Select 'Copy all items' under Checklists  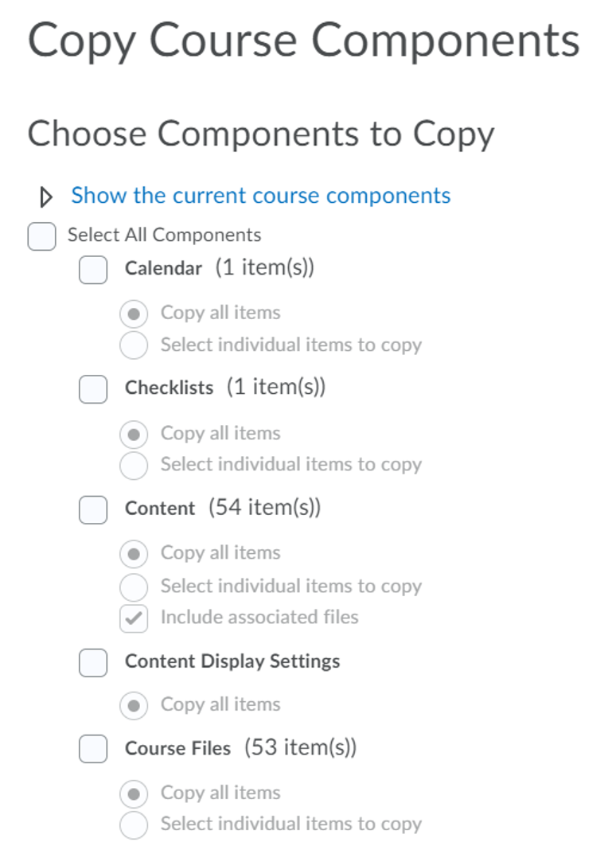[x=134, y=435]
